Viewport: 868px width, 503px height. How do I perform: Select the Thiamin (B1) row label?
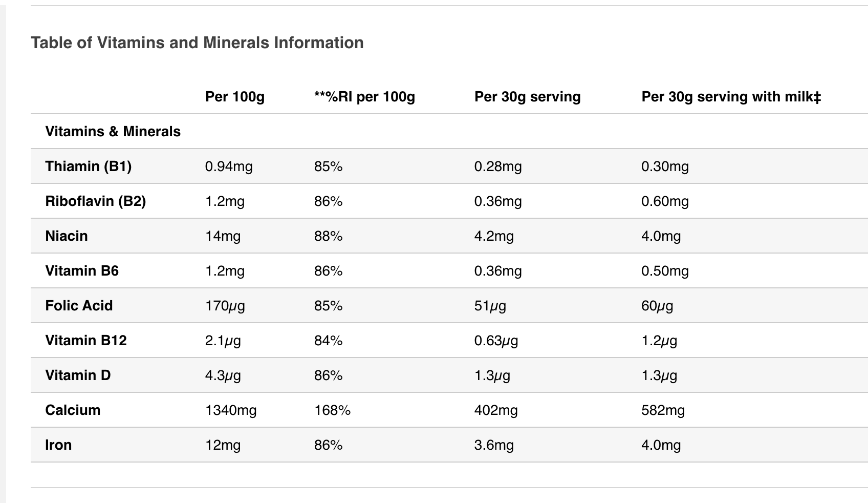(x=88, y=166)
